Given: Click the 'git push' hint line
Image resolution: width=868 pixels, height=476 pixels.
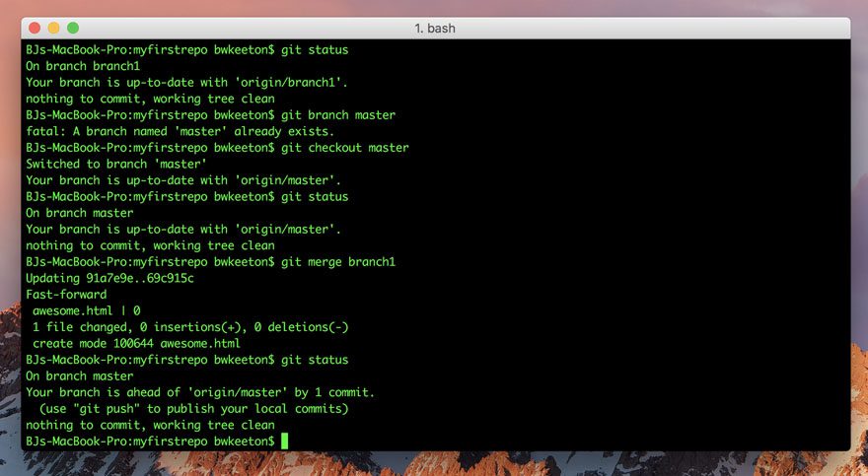Looking at the screenshot, I should point(193,409).
